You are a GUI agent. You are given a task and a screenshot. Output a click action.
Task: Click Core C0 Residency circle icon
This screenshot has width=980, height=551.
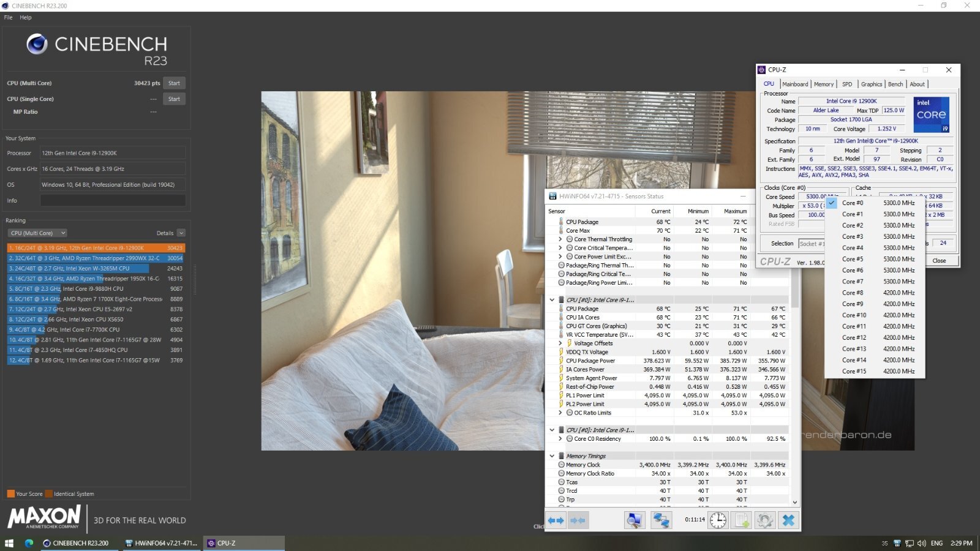click(570, 438)
